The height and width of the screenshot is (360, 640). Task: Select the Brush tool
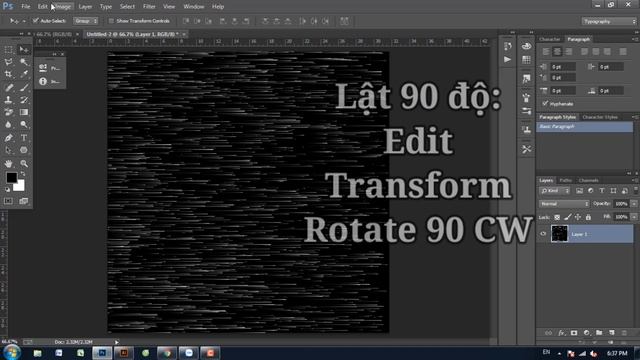tap(24, 87)
